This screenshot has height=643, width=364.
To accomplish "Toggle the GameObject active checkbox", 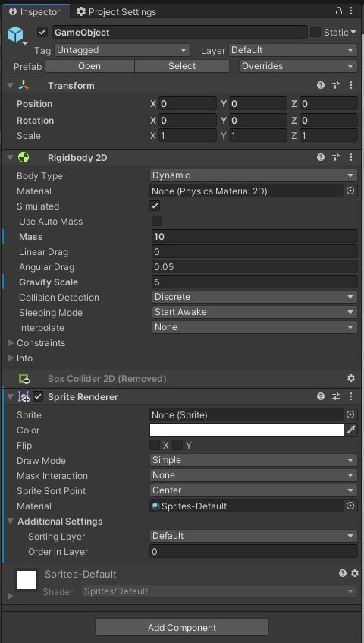I will pos(42,32).
